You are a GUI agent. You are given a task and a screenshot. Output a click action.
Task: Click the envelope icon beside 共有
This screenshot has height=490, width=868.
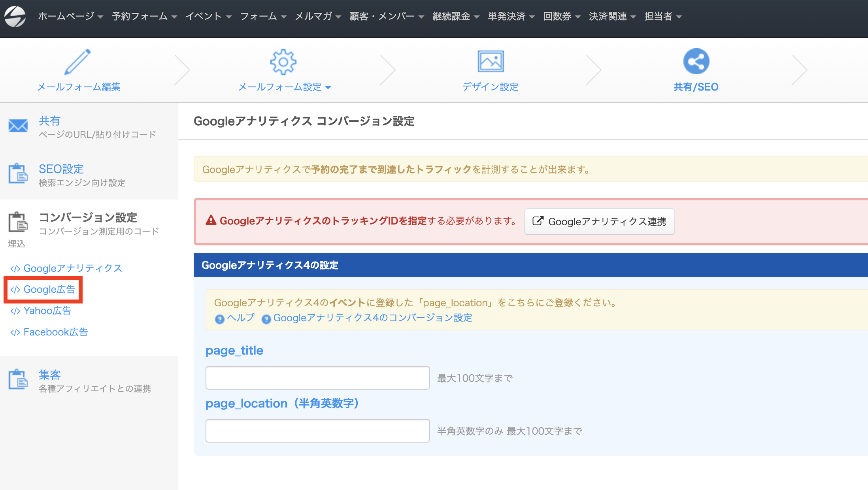coord(18,126)
